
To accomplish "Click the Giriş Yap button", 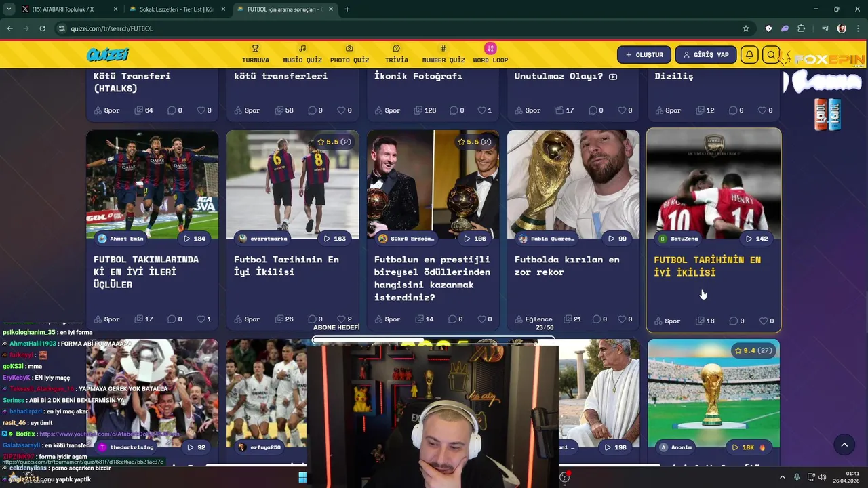I will point(706,55).
